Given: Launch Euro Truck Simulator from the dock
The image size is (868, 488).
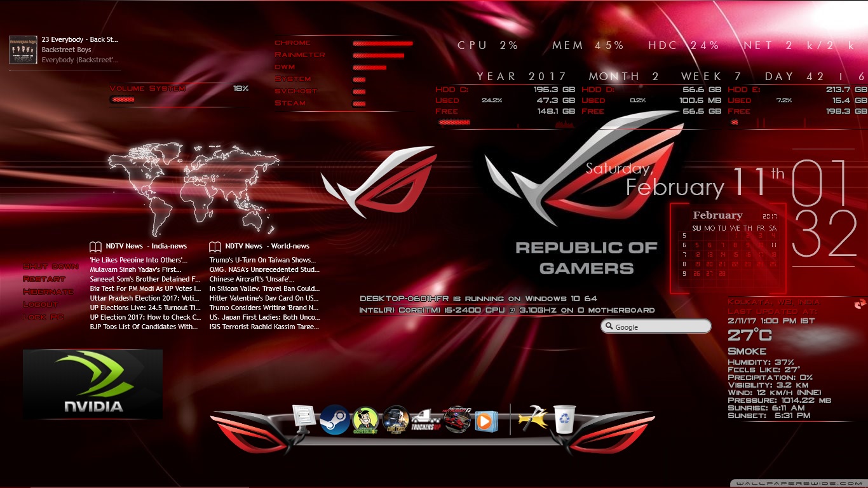Looking at the screenshot, I should pos(395,419).
